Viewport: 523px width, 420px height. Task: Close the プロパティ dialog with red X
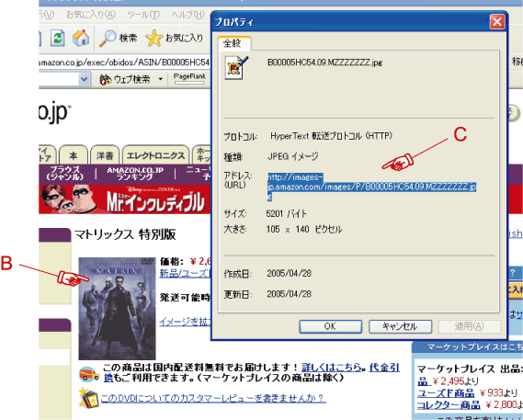[497, 22]
